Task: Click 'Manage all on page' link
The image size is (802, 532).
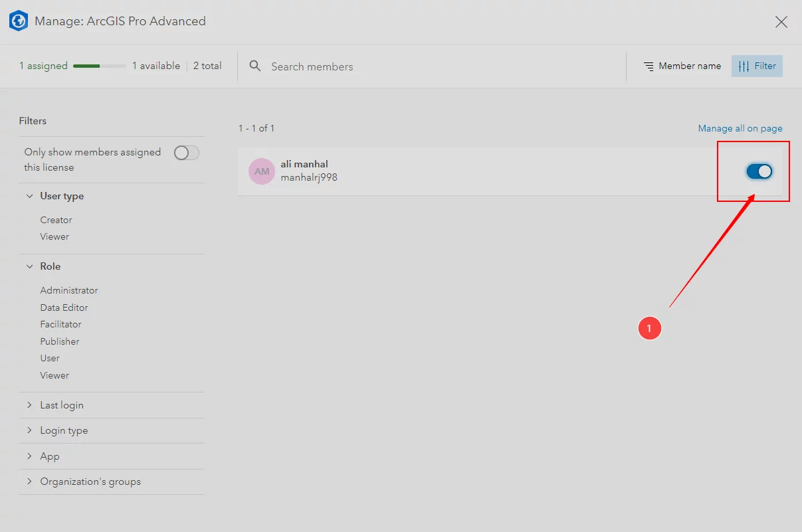Action: tap(740, 128)
